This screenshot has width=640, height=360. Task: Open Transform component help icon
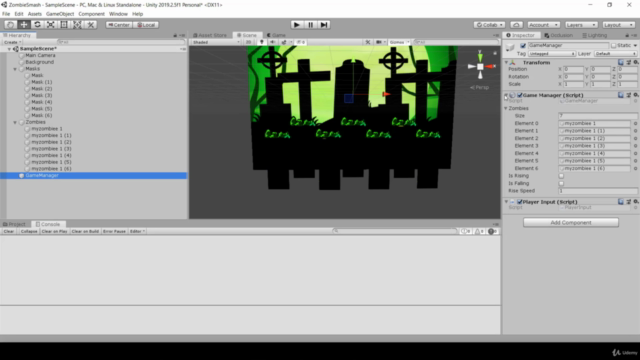621,62
